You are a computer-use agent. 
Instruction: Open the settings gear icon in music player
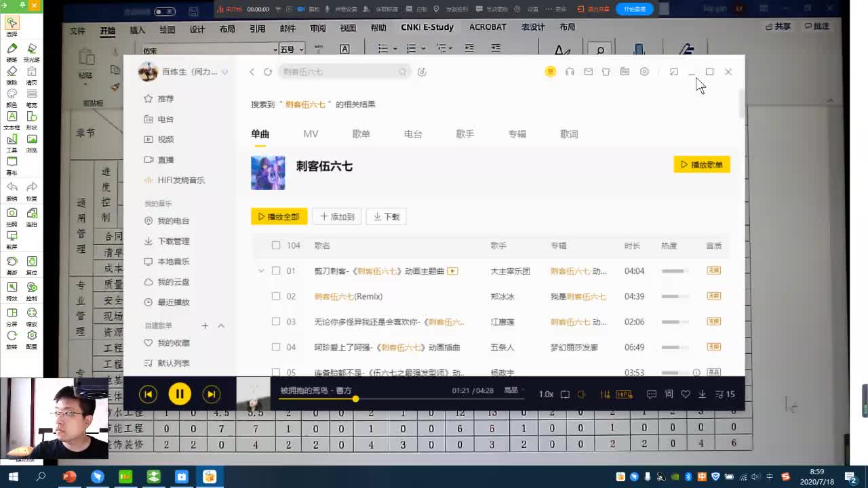(x=644, y=72)
